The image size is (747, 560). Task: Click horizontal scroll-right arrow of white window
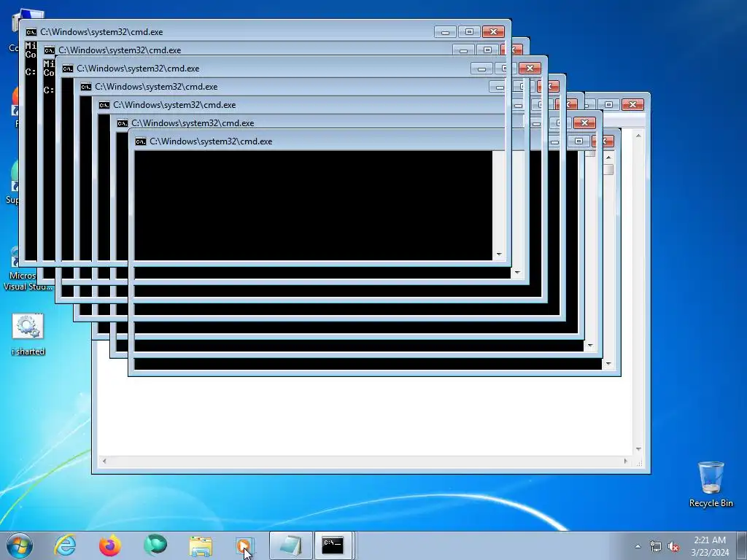pyautogui.click(x=626, y=461)
